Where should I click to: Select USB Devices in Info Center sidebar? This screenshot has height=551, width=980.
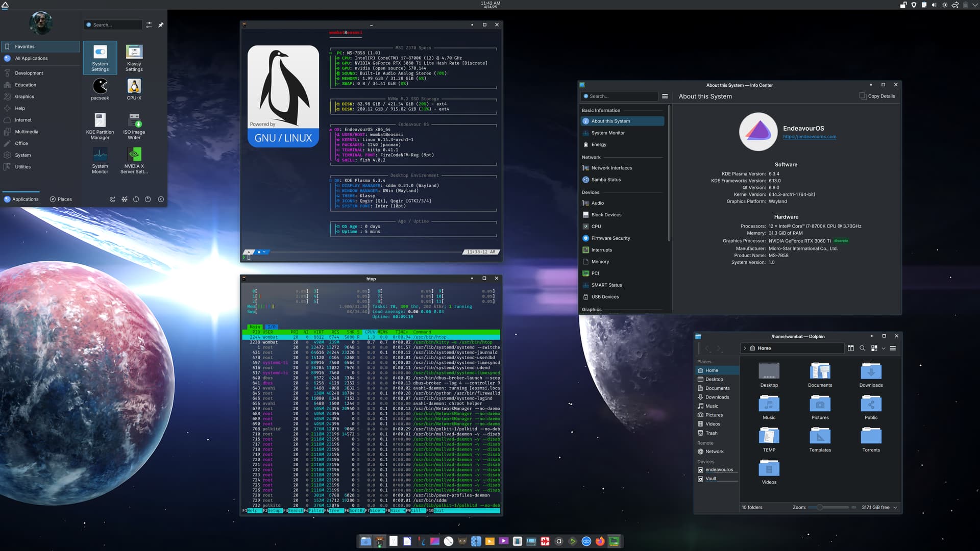click(623, 297)
